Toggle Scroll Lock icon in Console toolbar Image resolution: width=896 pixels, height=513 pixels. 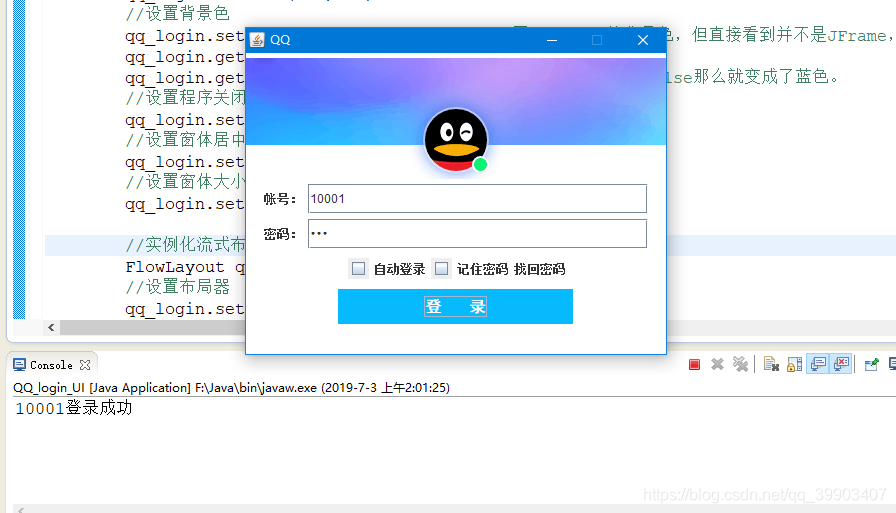pyautogui.click(x=794, y=364)
